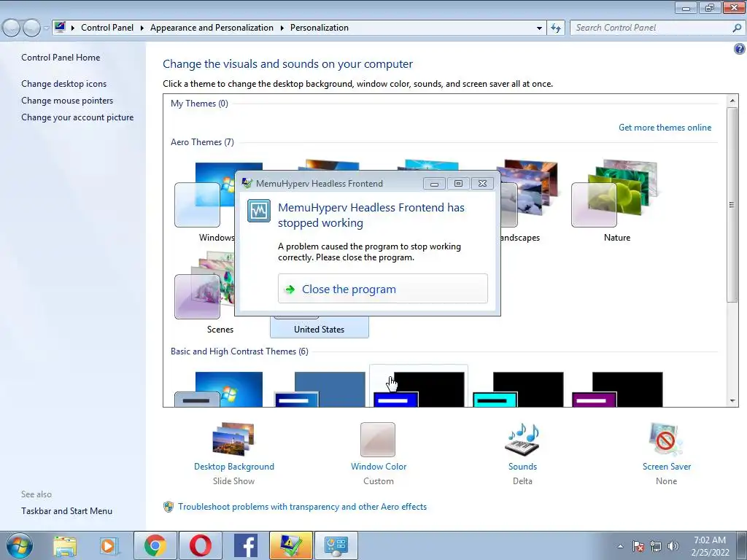Image resolution: width=747 pixels, height=560 pixels.
Task: Choose the cyan High Contrast theme
Action: 518,389
